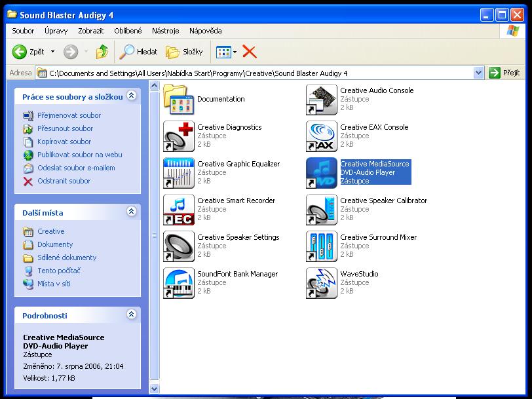Image resolution: width=532 pixels, height=399 pixels.
Task: Open the Nástroje menu
Action: point(165,31)
